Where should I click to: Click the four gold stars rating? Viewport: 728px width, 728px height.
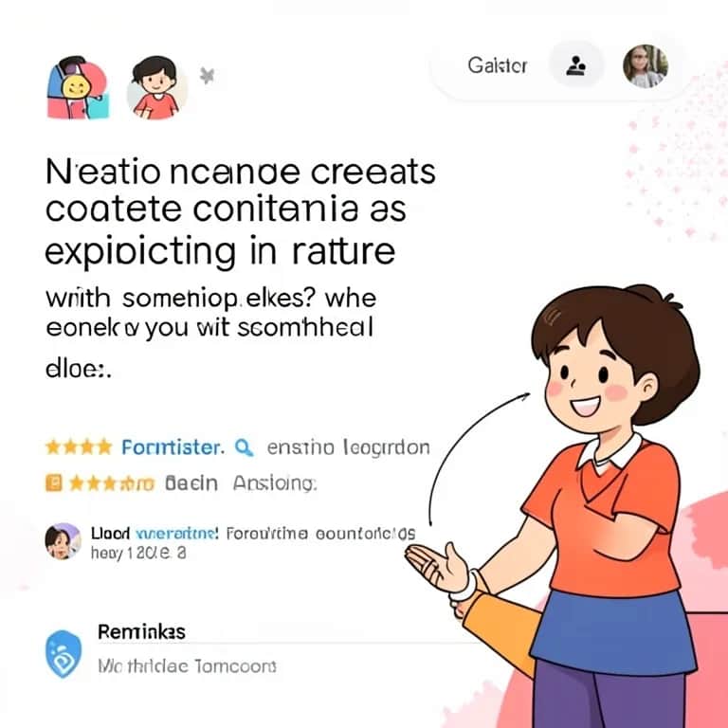[x=79, y=447]
